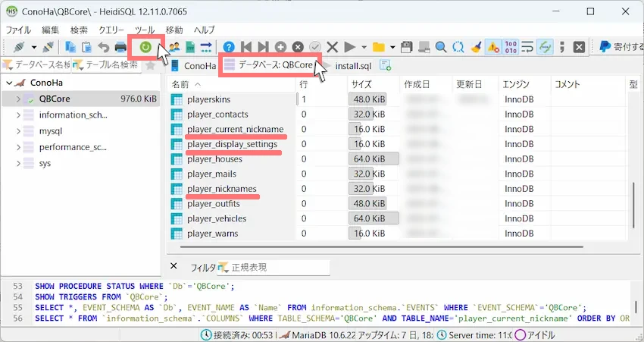Open dropdown arrow next to session plug
The image size is (644, 342).
(34, 47)
